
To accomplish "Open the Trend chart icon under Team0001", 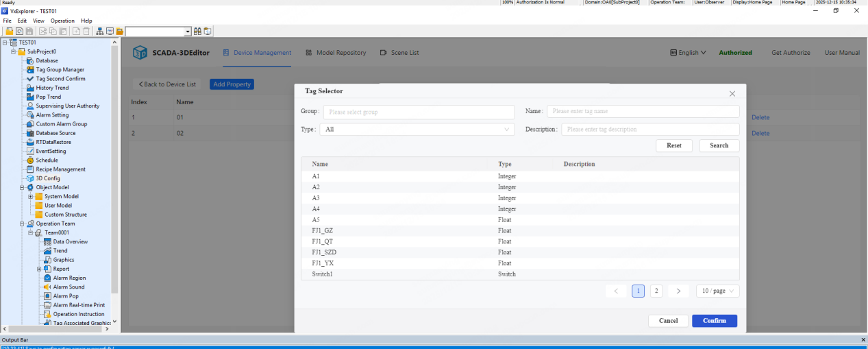I will point(47,250).
